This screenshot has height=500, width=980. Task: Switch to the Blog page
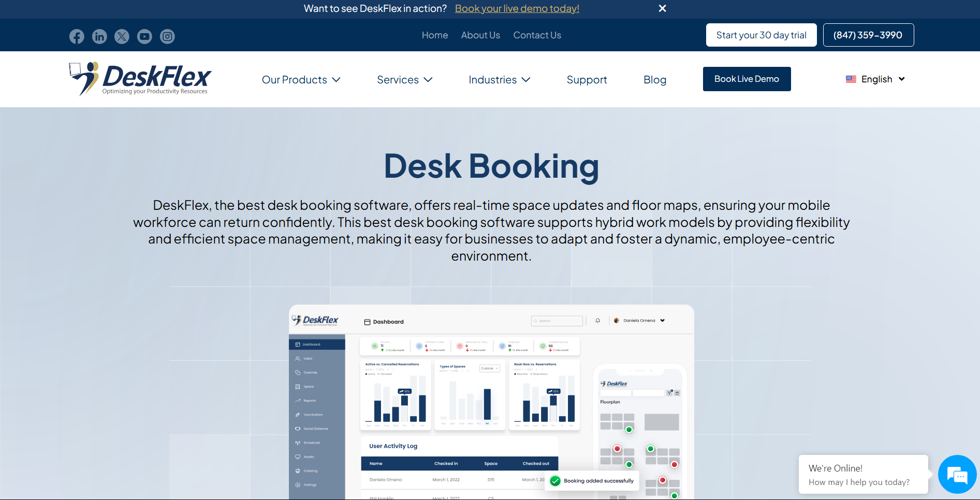click(654, 79)
